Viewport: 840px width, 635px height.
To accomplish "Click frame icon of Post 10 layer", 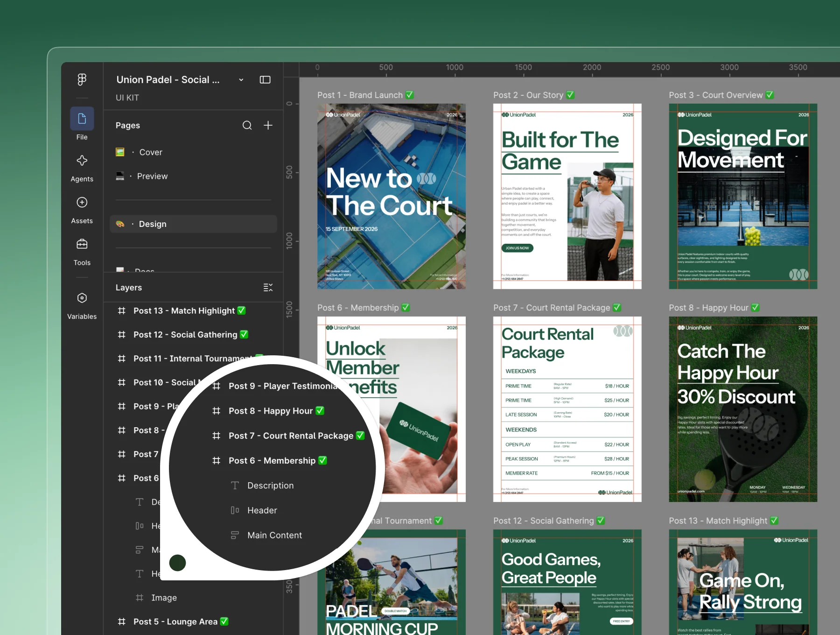I will (x=122, y=382).
